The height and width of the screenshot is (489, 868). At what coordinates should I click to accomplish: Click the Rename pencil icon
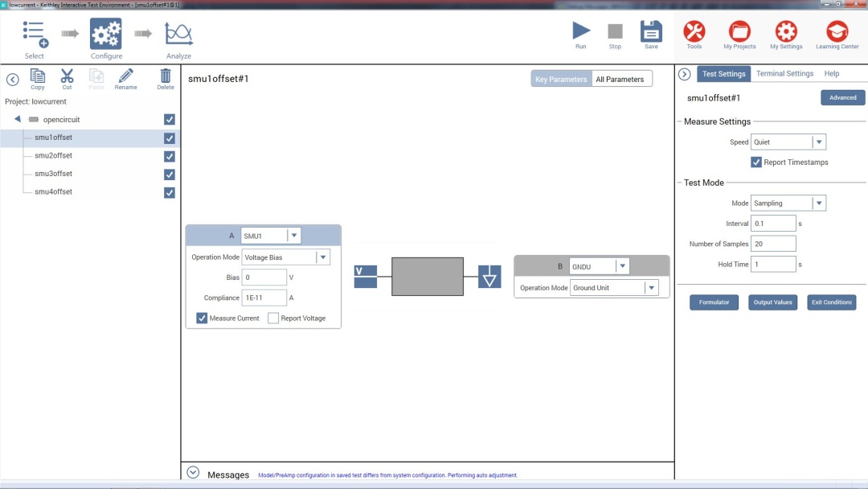pyautogui.click(x=125, y=76)
